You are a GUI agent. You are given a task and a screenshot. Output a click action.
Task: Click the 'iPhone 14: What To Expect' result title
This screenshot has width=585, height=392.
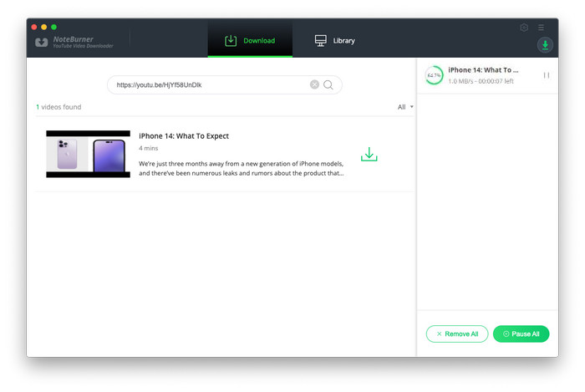pyautogui.click(x=184, y=135)
